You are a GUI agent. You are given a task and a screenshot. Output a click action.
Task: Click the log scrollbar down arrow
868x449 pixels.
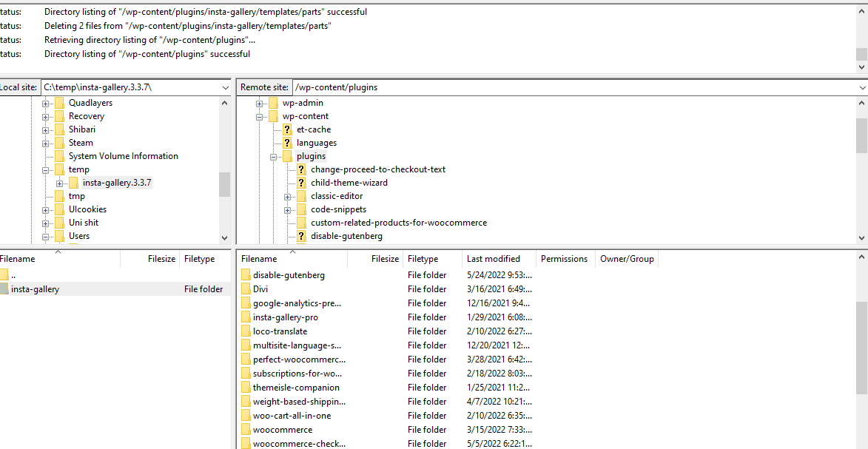click(x=861, y=66)
